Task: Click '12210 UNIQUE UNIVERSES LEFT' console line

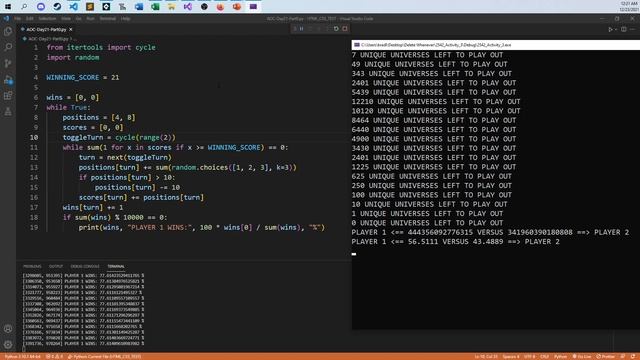Action: coord(436,102)
